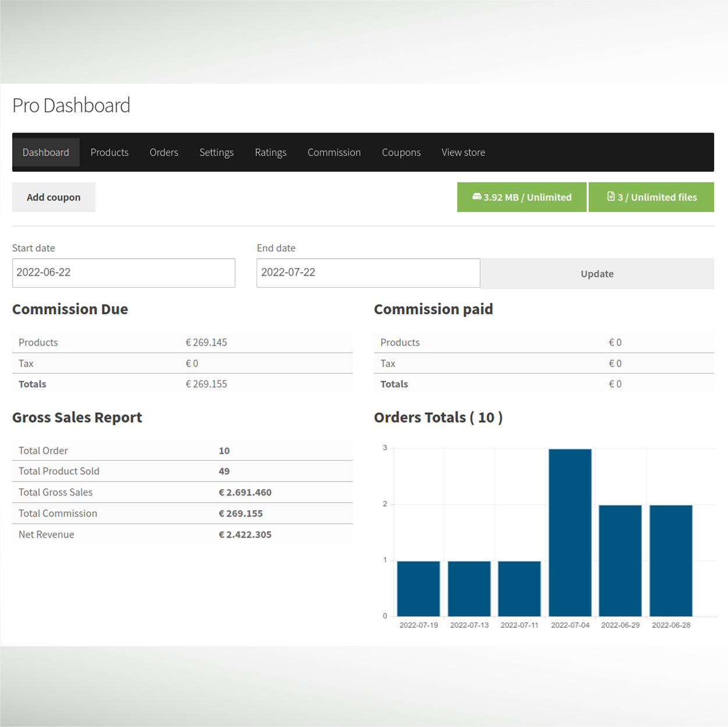Navigate to the Settings tab

pyautogui.click(x=216, y=152)
